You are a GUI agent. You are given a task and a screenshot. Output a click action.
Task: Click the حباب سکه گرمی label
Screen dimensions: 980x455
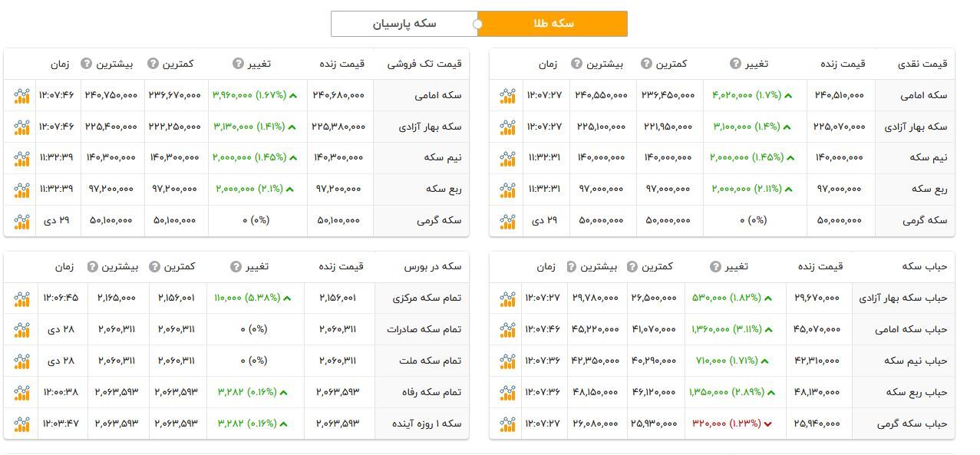tap(912, 424)
